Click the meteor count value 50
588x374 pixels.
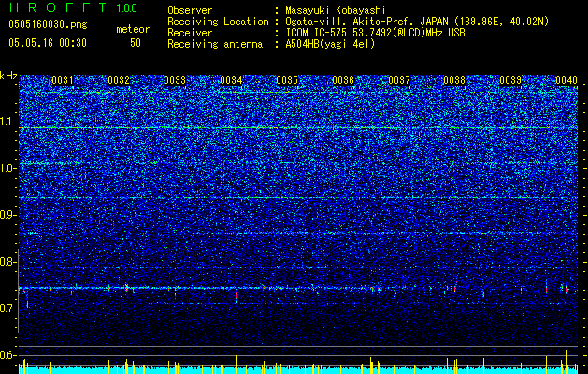click(x=136, y=43)
